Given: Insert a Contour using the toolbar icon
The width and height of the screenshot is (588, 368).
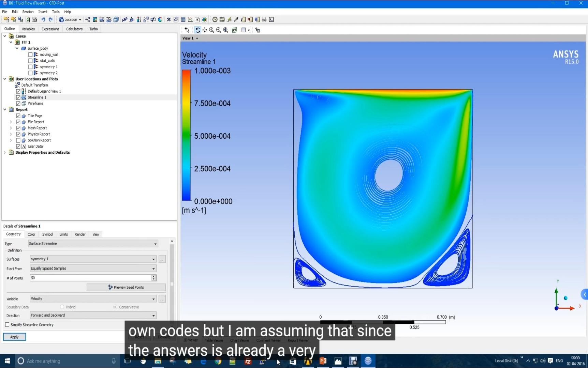Looking at the screenshot, I should point(95,19).
